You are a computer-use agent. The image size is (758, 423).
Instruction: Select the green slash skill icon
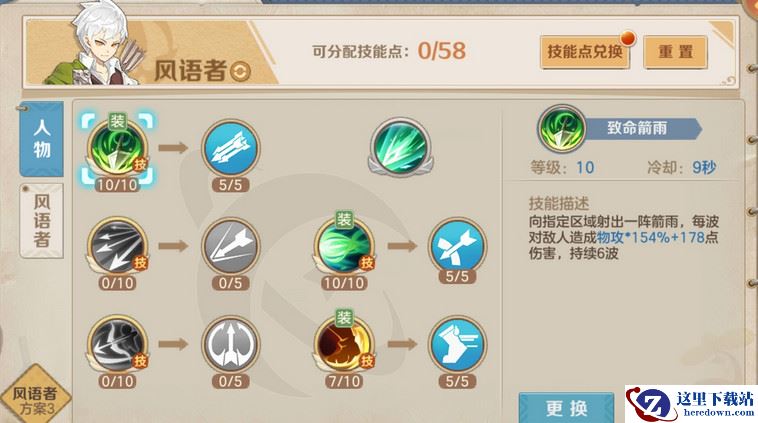point(400,146)
